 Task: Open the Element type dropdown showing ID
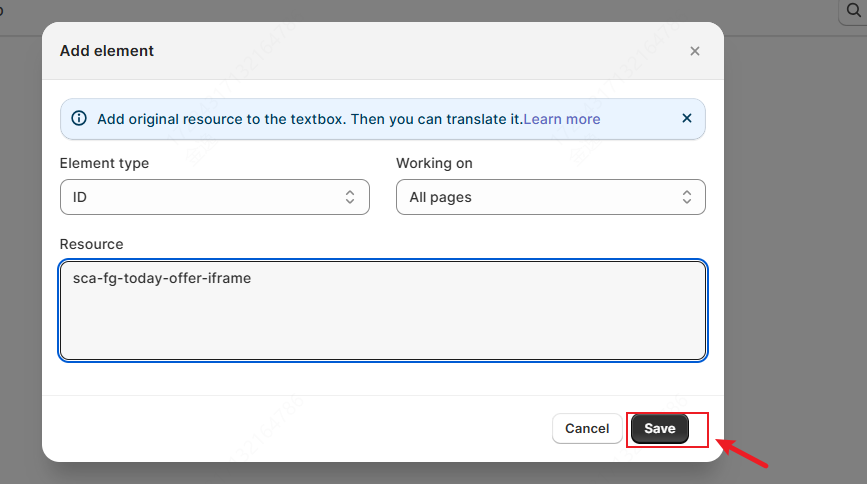(x=215, y=197)
